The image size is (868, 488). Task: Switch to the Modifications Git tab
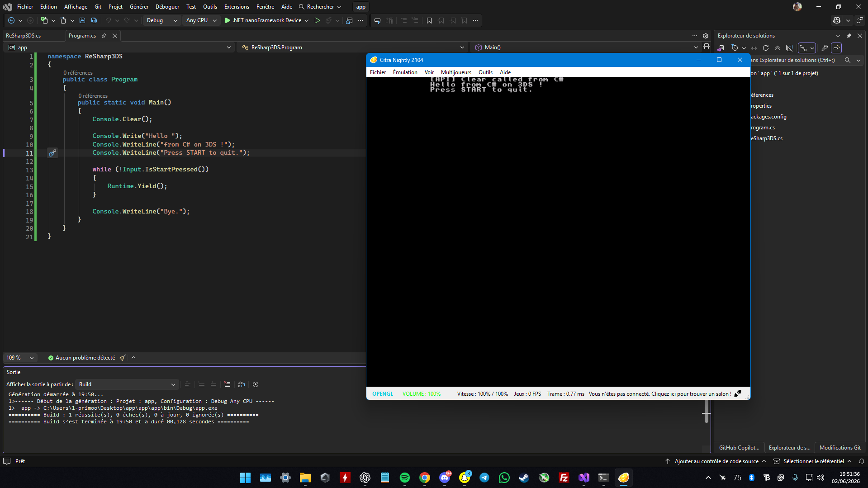[840, 448]
